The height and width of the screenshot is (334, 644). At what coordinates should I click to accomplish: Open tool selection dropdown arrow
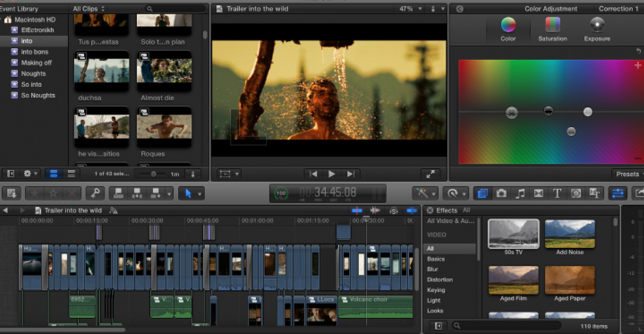[200, 194]
